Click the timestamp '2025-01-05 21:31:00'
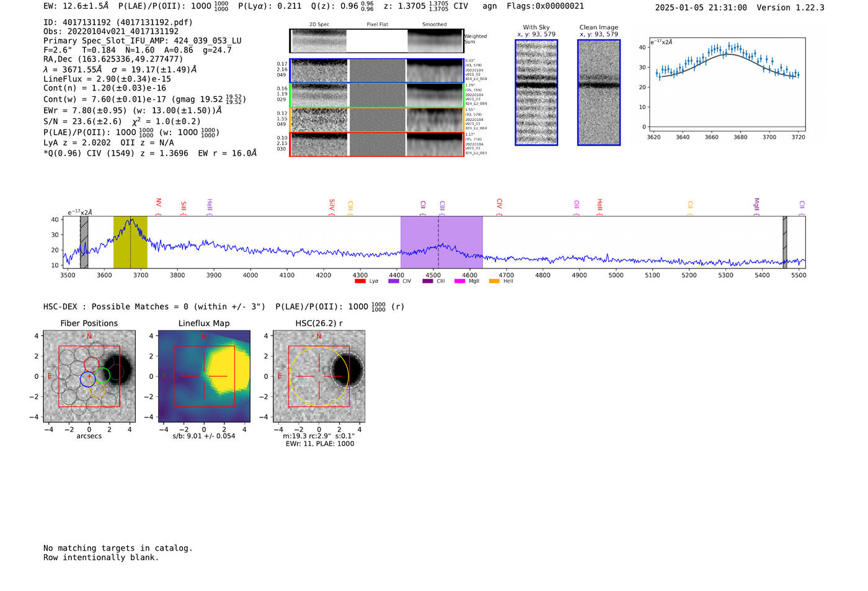This screenshot has height=591, width=868. pyautogui.click(x=701, y=8)
